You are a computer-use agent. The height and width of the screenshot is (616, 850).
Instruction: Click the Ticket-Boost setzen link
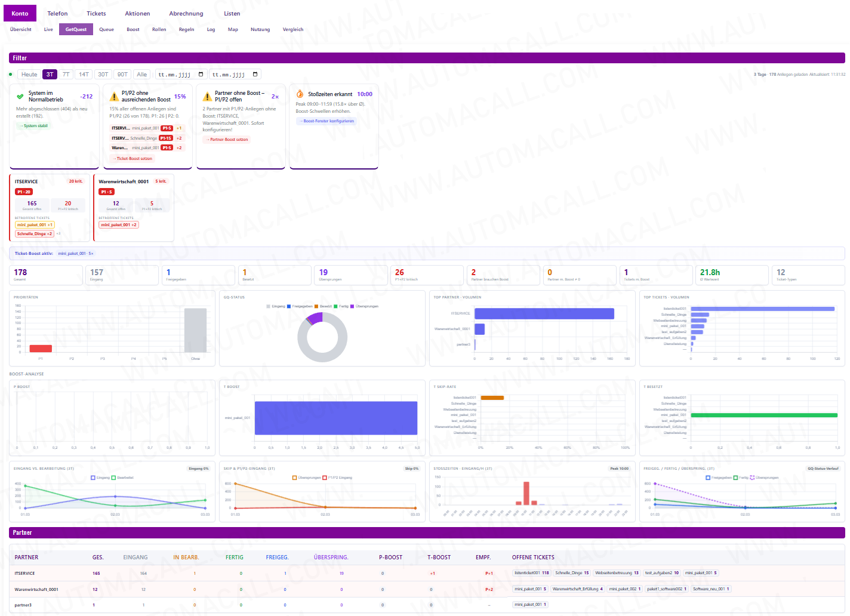click(133, 159)
